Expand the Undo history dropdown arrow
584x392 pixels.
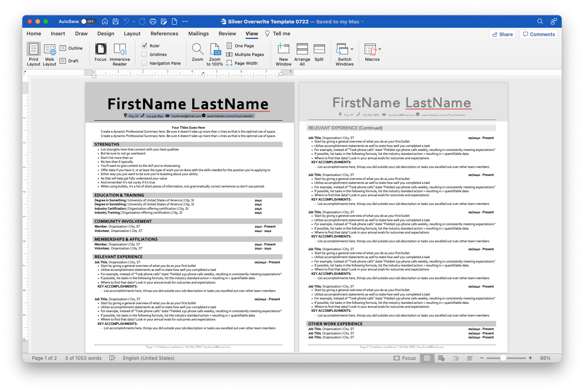[x=134, y=21]
